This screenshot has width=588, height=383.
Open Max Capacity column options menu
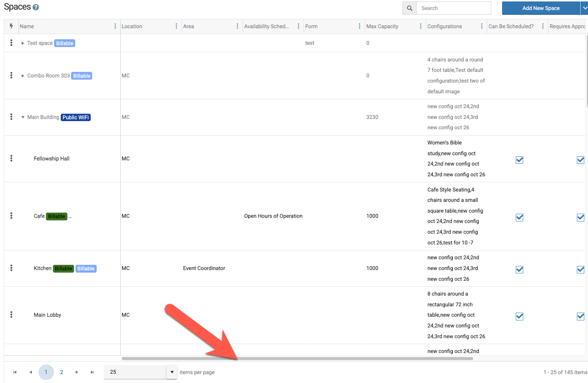pos(421,26)
